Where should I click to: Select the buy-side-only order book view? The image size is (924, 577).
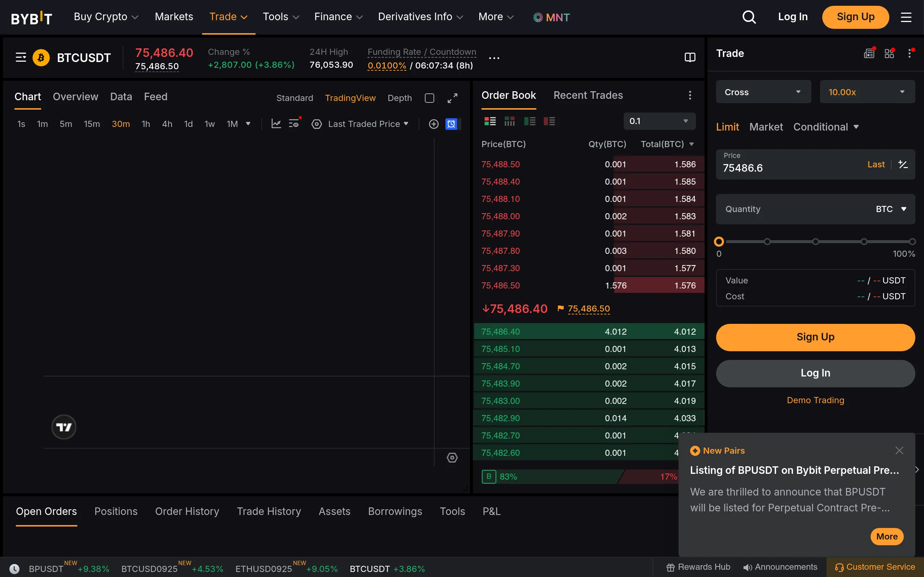530,121
